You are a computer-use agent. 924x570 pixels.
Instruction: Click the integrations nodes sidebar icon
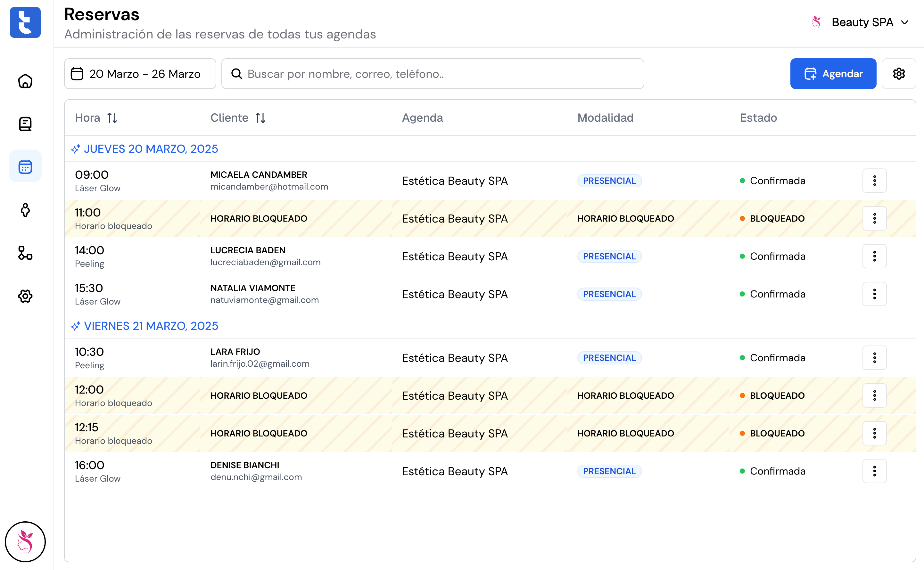(25, 253)
